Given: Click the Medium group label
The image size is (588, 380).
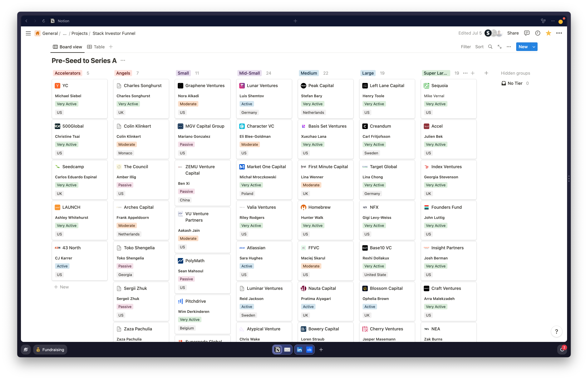Looking at the screenshot, I should (x=309, y=73).
